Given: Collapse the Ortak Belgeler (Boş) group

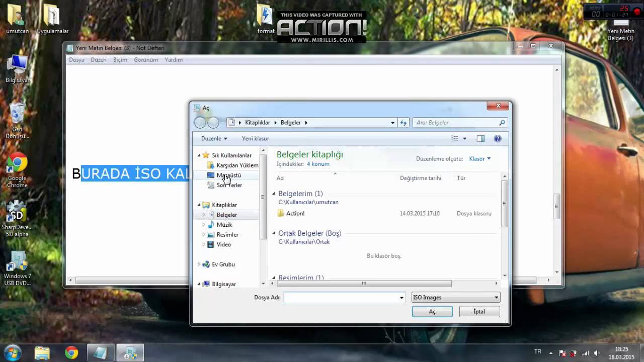Looking at the screenshot, I should [274, 233].
